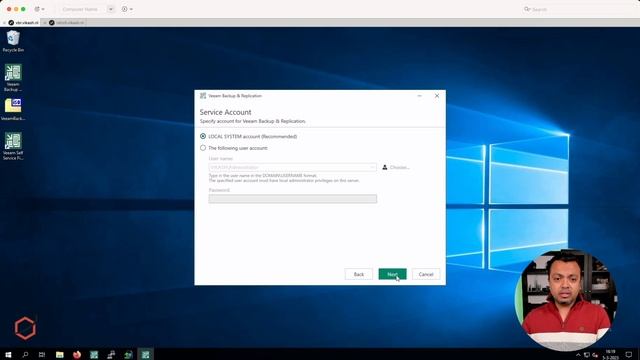The width and height of the screenshot is (640, 360).
Task: Open the network tool taskbar icon
Action: [x=111, y=354]
